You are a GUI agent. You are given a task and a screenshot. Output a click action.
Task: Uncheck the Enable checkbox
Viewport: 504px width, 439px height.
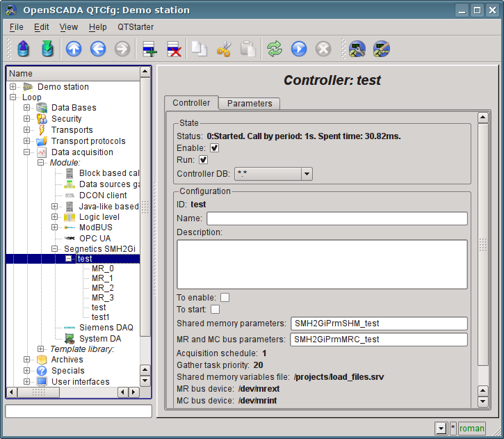point(215,148)
